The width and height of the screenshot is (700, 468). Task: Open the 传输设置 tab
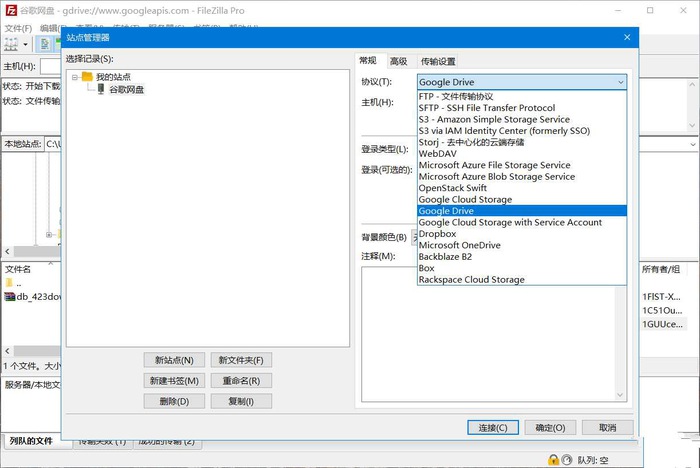click(x=438, y=61)
